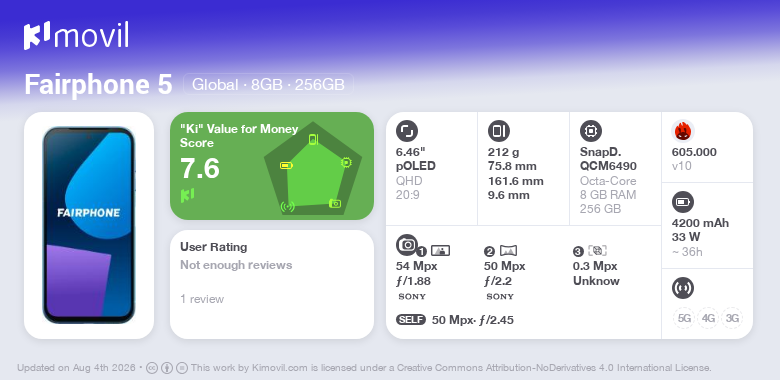The height and width of the screenshot is (380, 780).
Task: Click the processor chip icon above SnapD.
Action: point(591,131)
